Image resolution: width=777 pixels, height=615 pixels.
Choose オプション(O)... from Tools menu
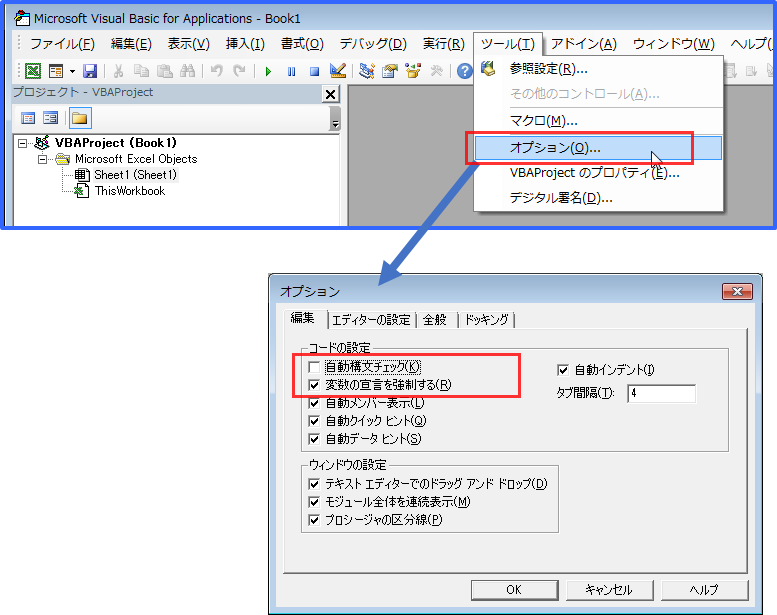tap(598, 148)
